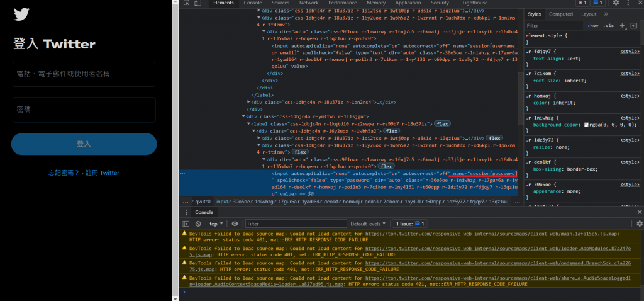
Task: Toggle flex badge on r-16y2uox r-1wbh5a2 div
Action: coord(390,131)
